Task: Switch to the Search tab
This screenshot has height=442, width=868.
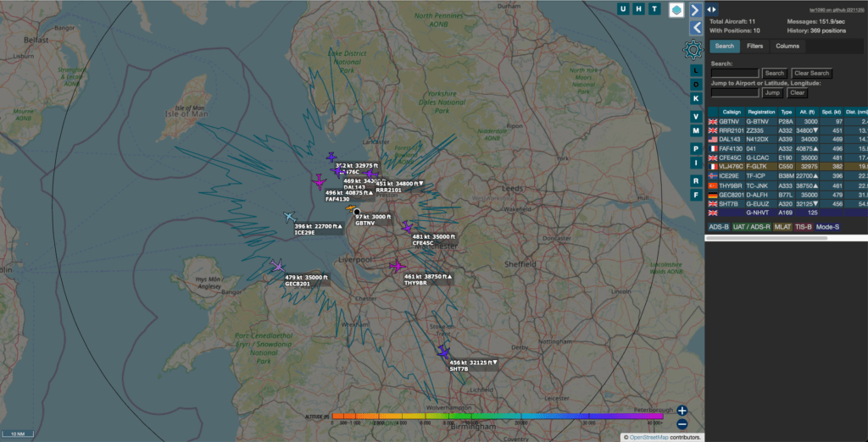Action: tap(725, 47)
